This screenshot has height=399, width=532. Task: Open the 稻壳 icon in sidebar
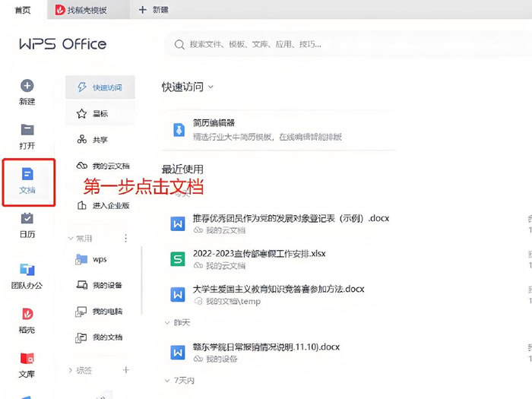27,313
